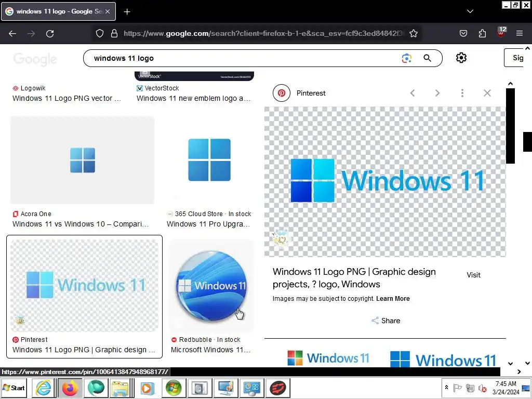Bookmark this page with the star icon
Screen dimensions: 532x399
click(413, 33)
